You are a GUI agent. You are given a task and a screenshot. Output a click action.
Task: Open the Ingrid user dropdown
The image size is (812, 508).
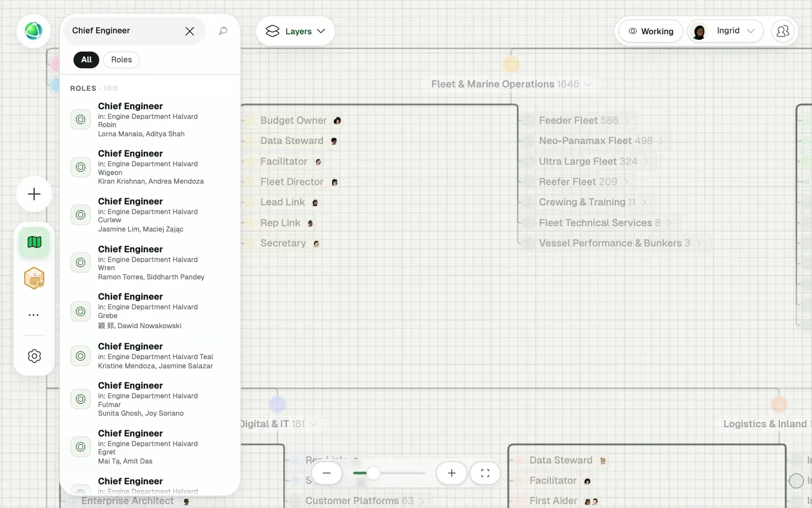click(x=725, y=31)
